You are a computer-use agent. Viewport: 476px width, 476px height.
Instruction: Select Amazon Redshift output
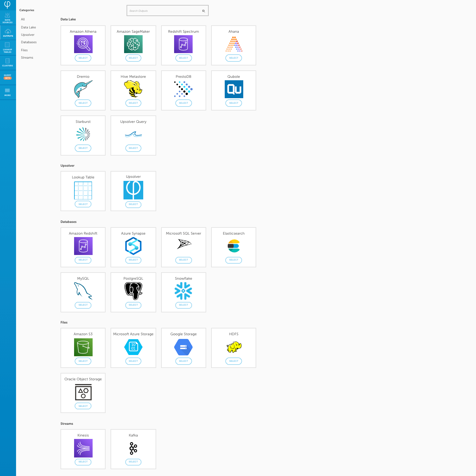[83, 260]
